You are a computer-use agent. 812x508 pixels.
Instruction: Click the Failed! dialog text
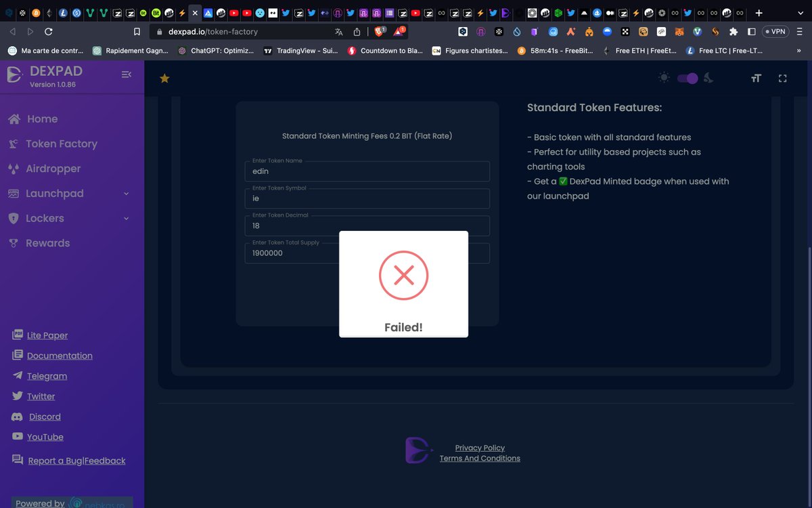(403, 327)
